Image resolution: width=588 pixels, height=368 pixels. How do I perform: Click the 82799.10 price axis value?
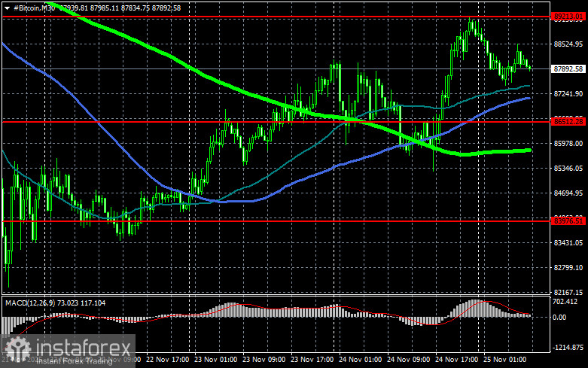568,268
